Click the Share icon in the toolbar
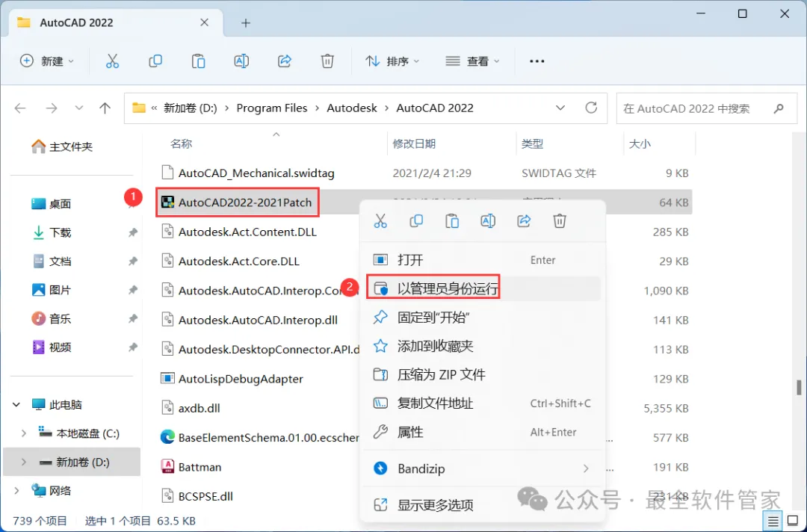 285,61
